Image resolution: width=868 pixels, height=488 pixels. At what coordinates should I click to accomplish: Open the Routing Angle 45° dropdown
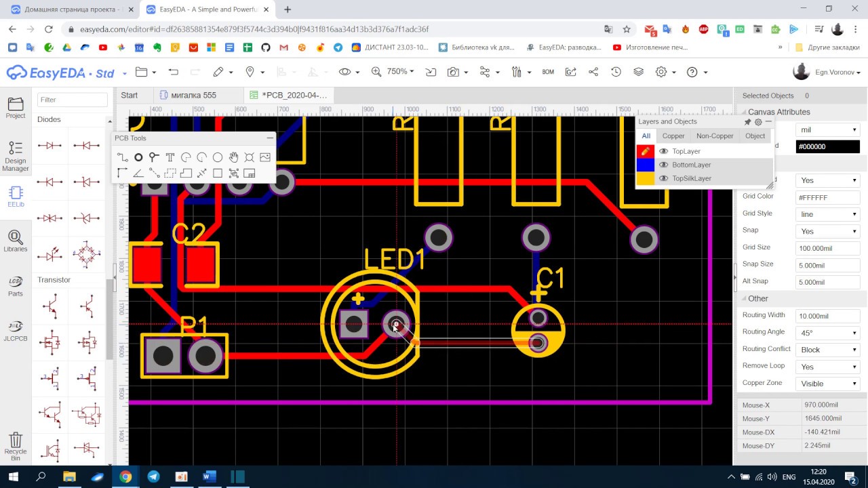(x=827, y=333)
